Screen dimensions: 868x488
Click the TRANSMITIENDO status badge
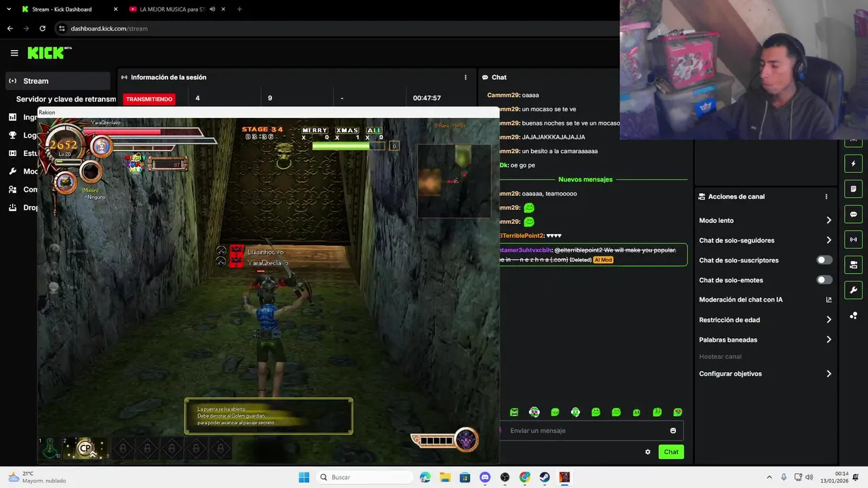149,99
